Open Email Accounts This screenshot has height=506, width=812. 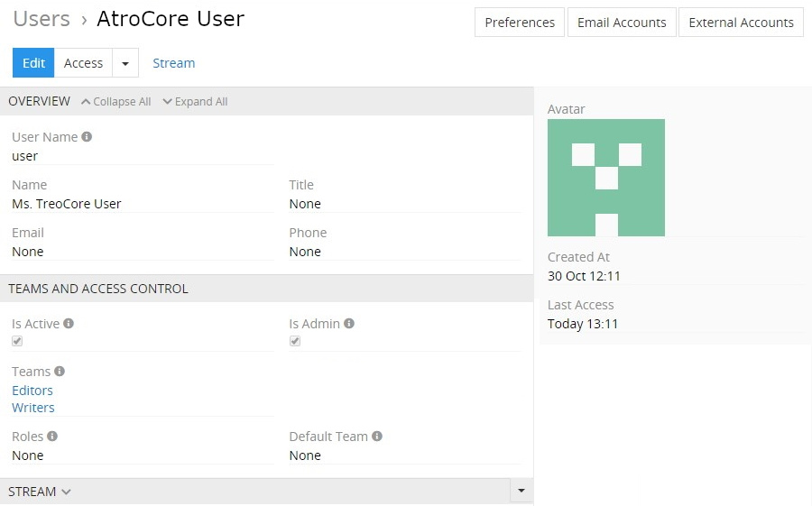click(x=622, y=23)
